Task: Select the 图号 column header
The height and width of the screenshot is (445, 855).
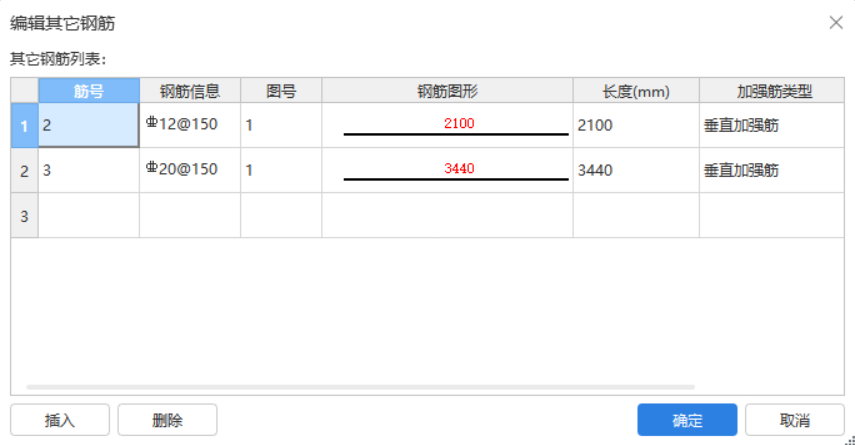Action: pyautogui.click(x=281, y=91)
